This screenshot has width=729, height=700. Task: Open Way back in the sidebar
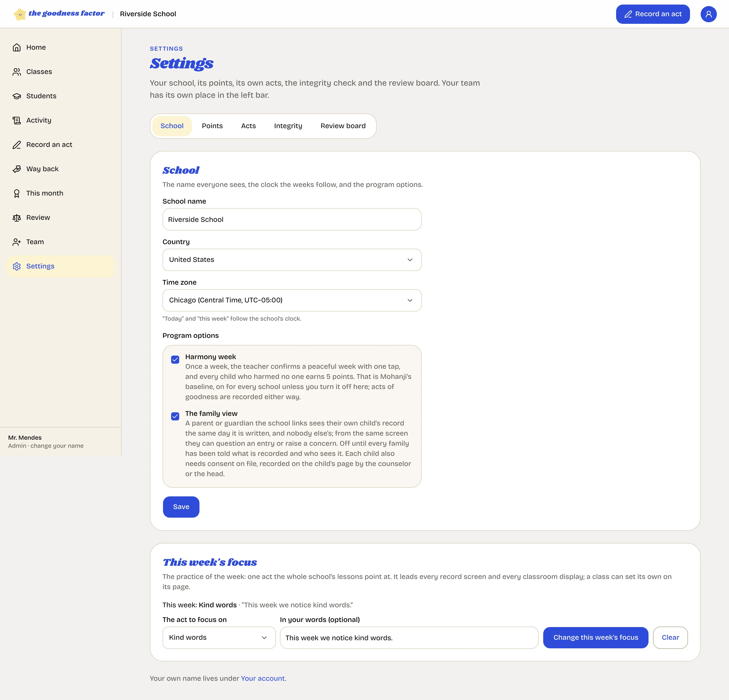click(x=60, y=169)
